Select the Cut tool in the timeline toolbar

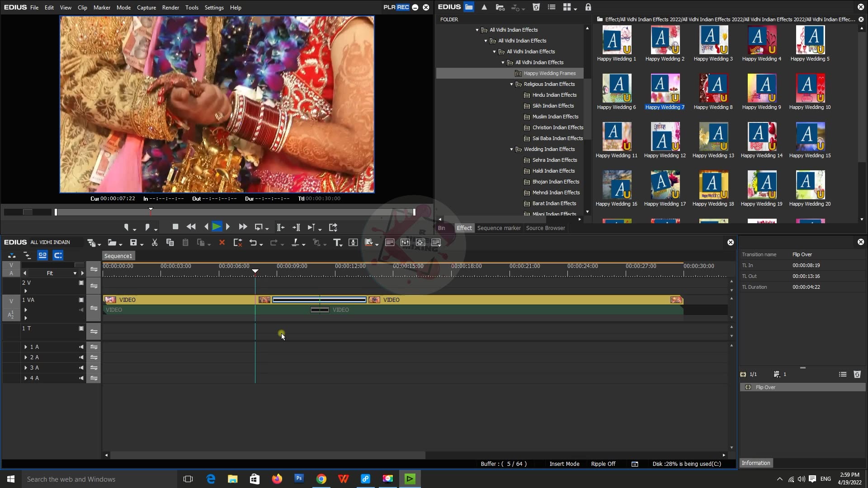[155, 243]
